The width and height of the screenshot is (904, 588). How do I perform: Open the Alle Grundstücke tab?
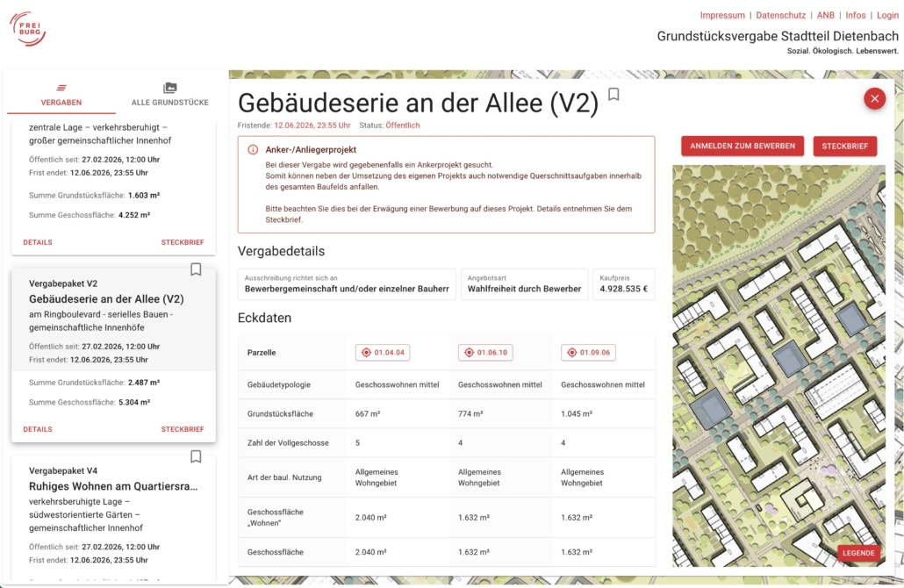point(169,94)
